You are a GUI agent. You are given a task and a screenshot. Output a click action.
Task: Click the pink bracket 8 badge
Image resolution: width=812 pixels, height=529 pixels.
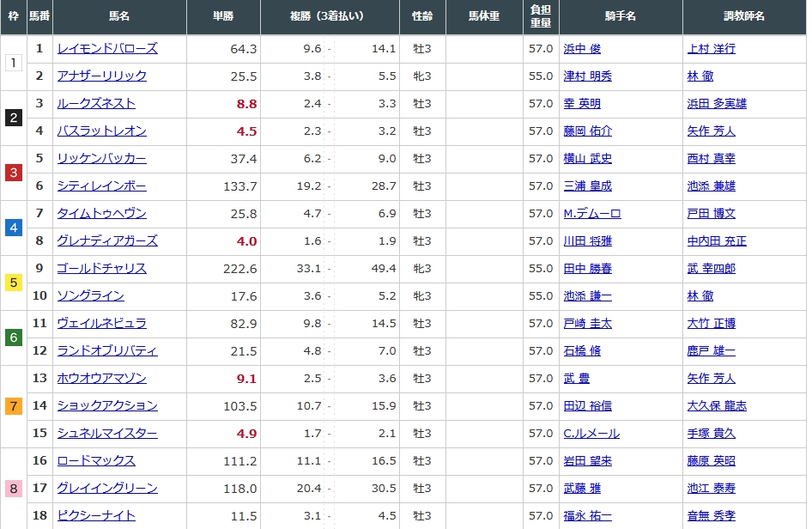(13, 489)
